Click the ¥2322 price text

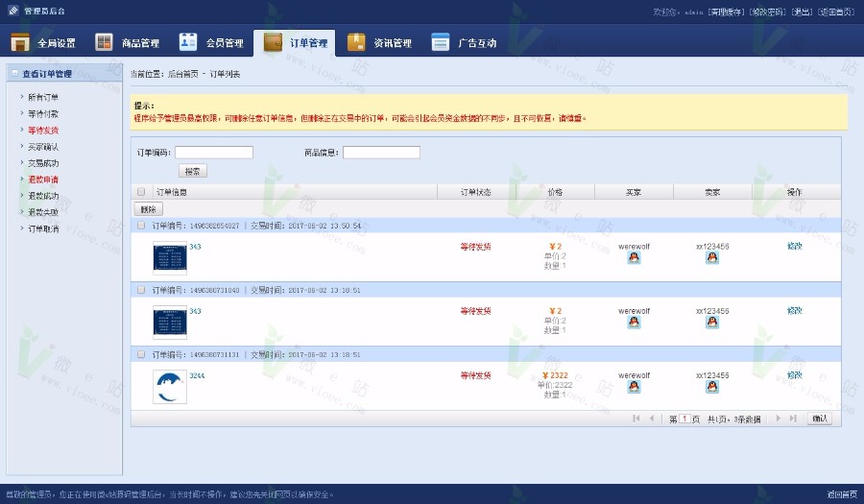[x=555, y=375]
